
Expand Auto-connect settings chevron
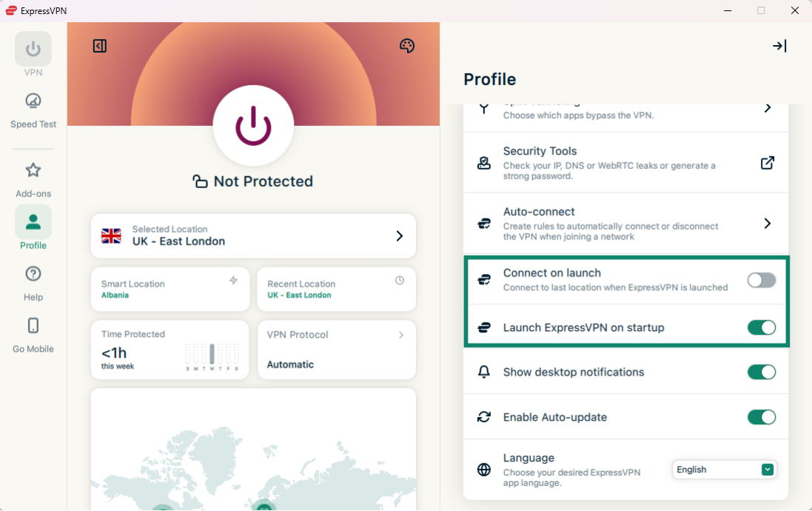(x=768, y=224)
